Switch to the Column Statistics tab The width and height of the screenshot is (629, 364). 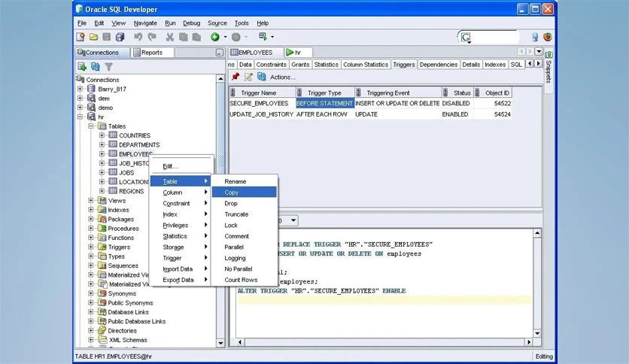(366, 65)
